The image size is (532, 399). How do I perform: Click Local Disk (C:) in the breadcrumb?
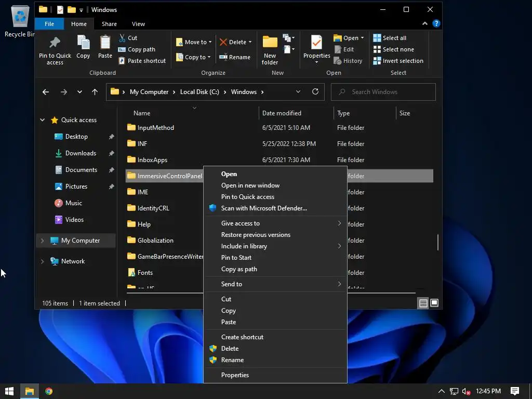click(199, 92)
